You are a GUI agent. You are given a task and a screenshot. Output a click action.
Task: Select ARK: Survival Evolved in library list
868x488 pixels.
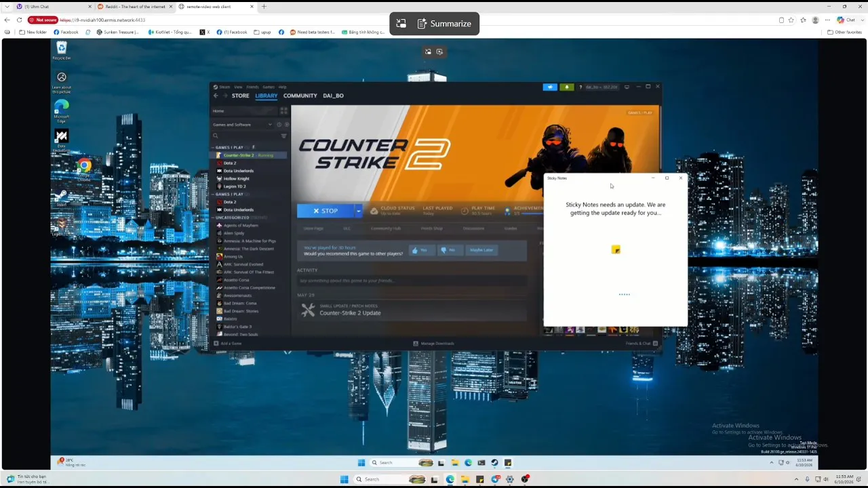coord(243,264)
